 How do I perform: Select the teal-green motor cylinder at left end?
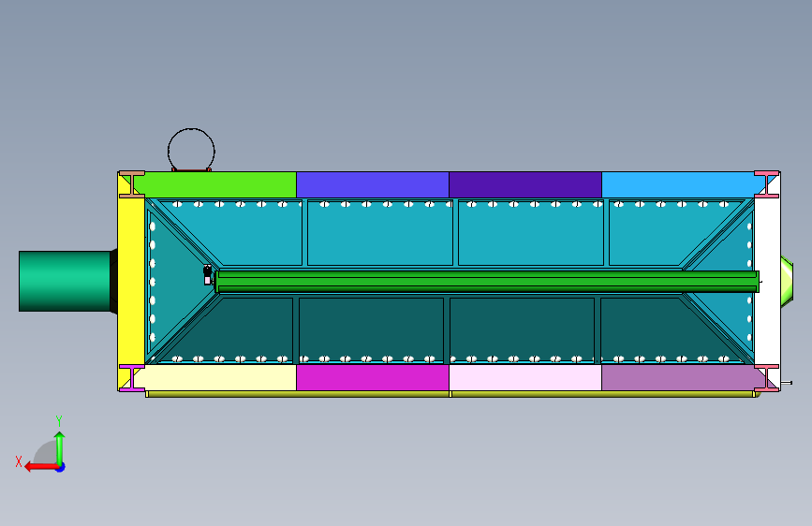(65, 281)
